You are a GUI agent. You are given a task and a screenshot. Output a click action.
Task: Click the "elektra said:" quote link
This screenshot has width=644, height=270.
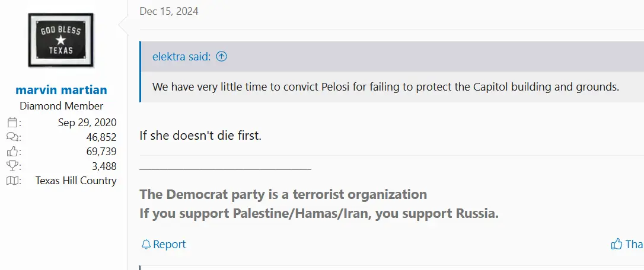click(181, 57)
